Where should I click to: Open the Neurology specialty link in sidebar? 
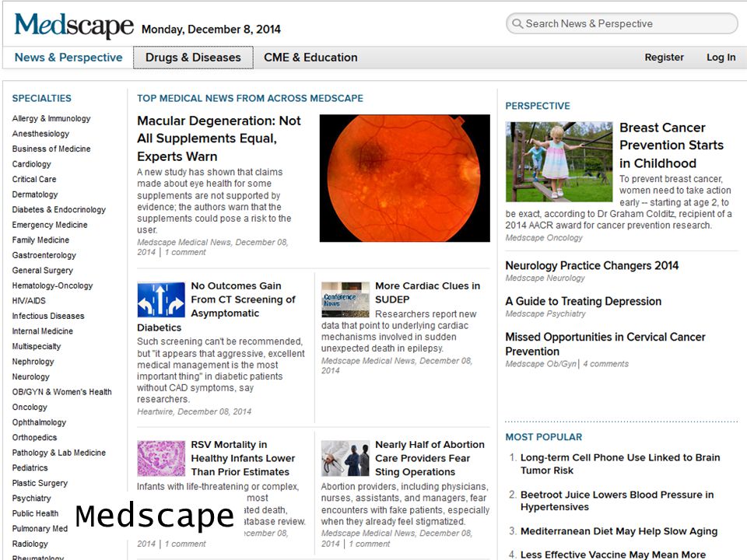[31, 377]
